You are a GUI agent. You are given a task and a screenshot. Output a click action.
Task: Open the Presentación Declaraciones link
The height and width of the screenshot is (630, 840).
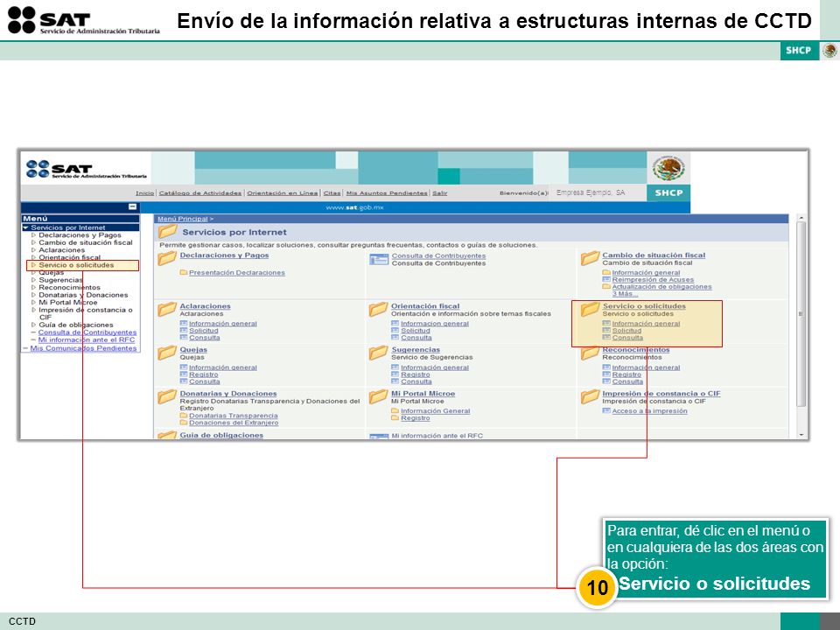237,273
